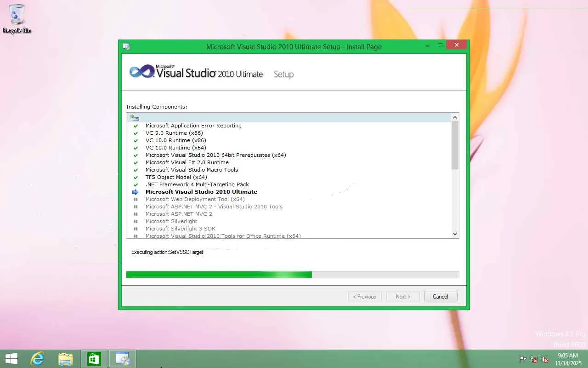The height and width of the screenshot is (368, 588).
Task: Click checkmark beside 64bit Prerequisites (x64)
Action: pos(136,155)
